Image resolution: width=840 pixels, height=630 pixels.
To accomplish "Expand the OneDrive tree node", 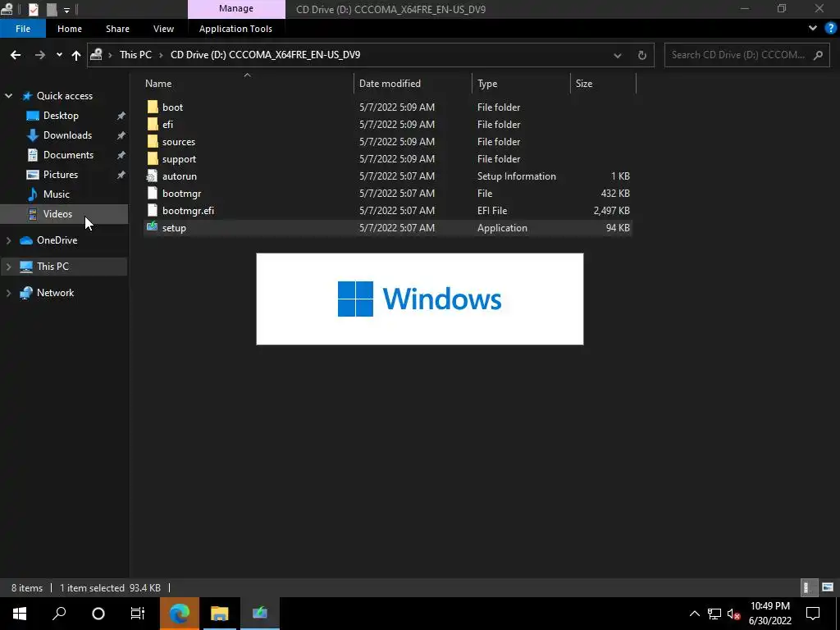I will [x=8, y=240].
